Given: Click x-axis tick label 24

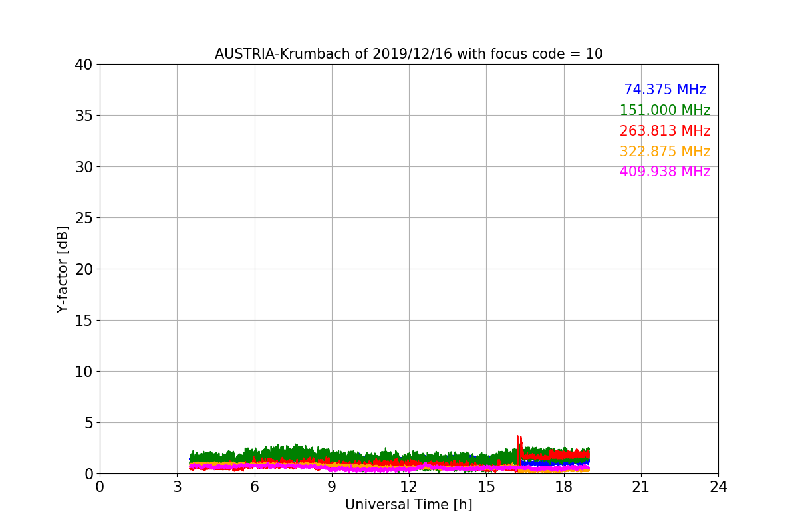Looking at the screenshot, I should point(718,487).
